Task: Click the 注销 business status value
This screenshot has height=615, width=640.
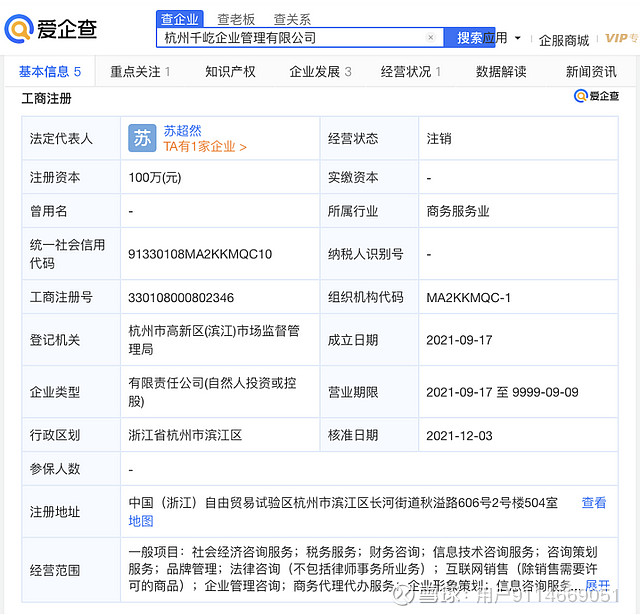Action: coord(439,139)
